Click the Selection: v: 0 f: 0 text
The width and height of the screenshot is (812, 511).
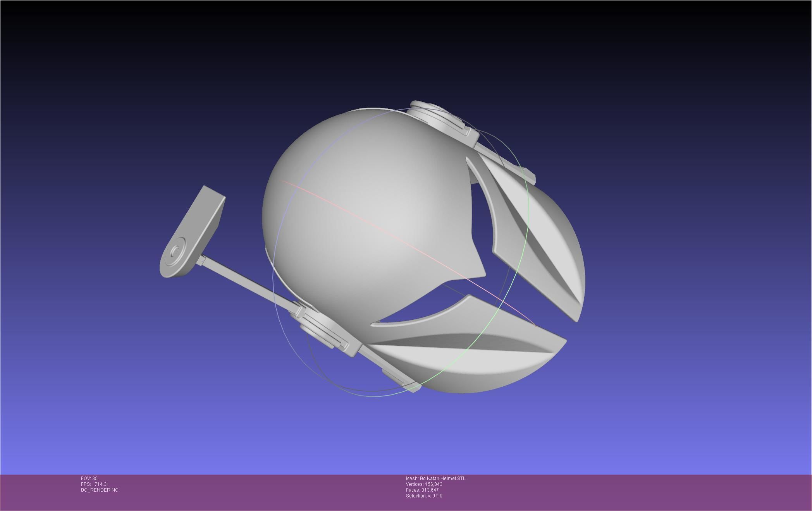(424, 496)
